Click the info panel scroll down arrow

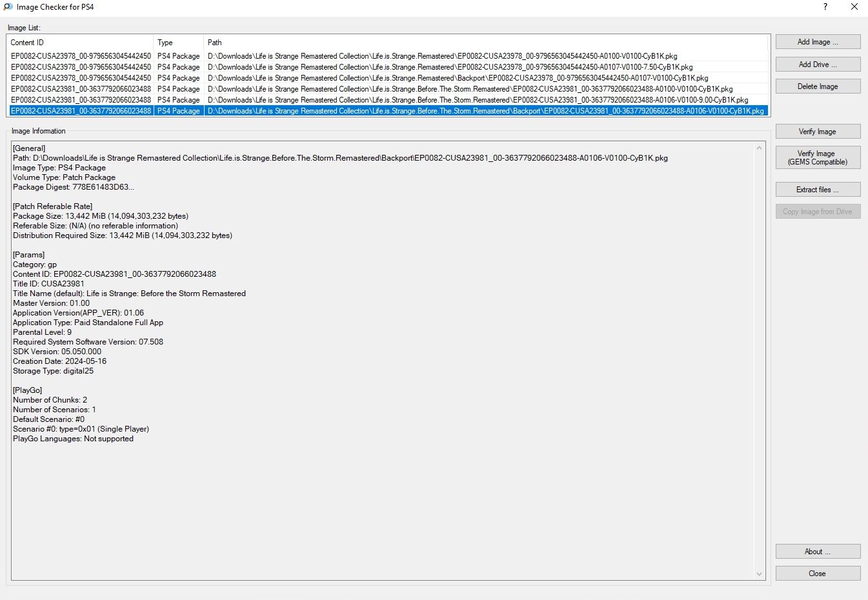click(759, 574)
